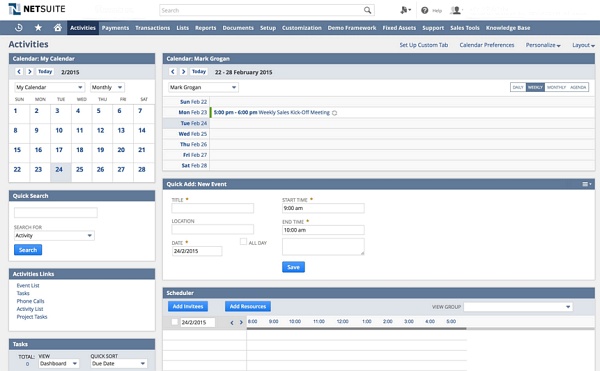The height and width of the screenshot is (371, 600).
Task: Click the Quick Search text field
Action: [55, 212]
